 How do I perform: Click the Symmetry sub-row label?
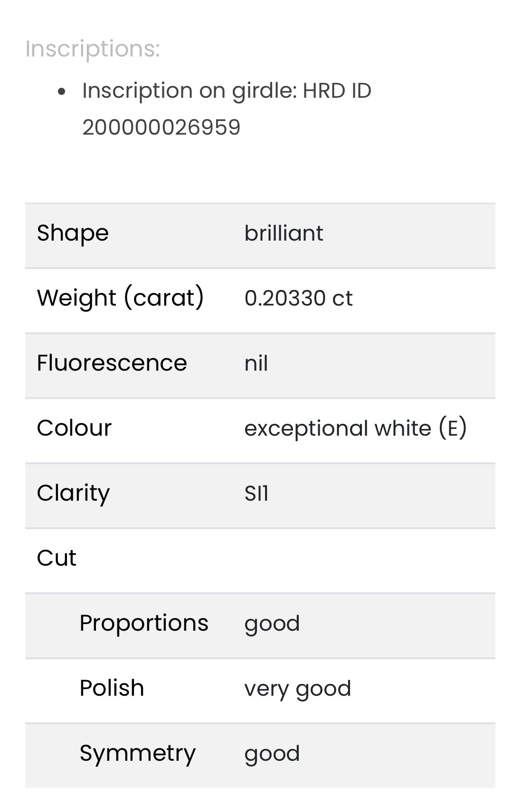click(x=138, y=753)
